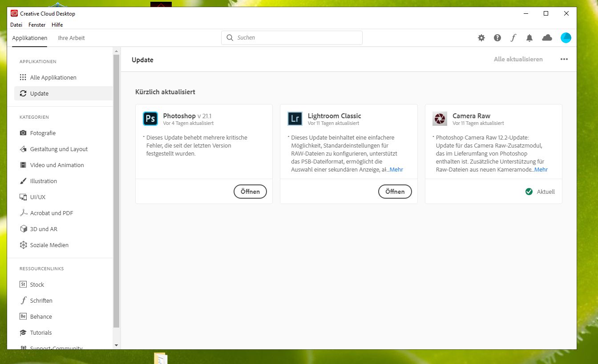Open the Fenster menu

37,25
